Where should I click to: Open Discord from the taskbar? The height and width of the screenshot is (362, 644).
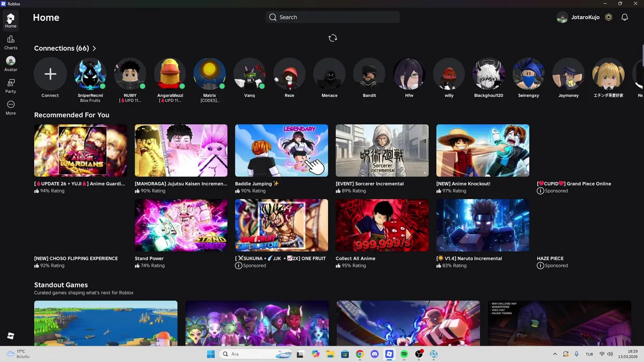374,354
